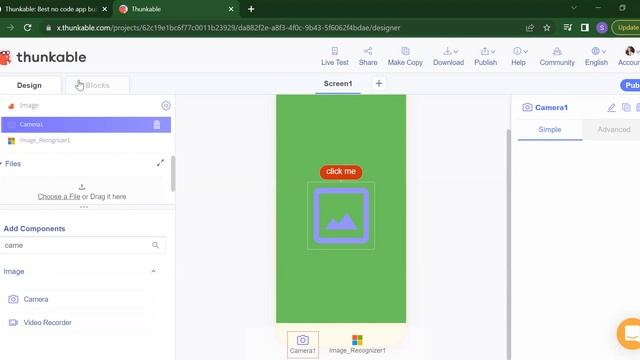Open the chat support bubble

tap(629, 333)
